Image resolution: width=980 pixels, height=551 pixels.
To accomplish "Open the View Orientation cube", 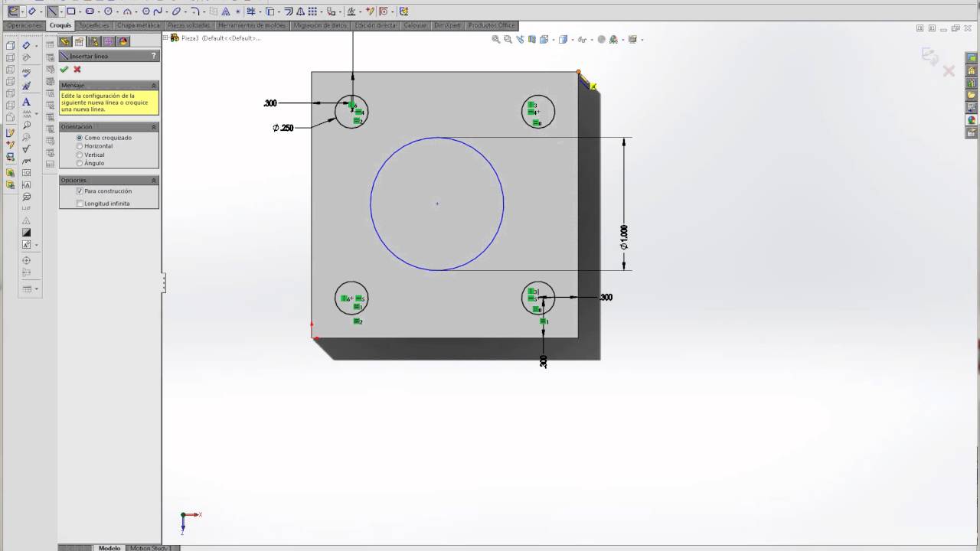I will point(544,39).
